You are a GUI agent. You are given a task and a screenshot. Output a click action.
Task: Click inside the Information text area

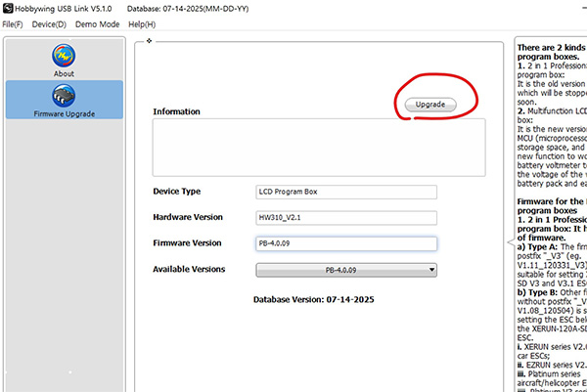[318, 147]
